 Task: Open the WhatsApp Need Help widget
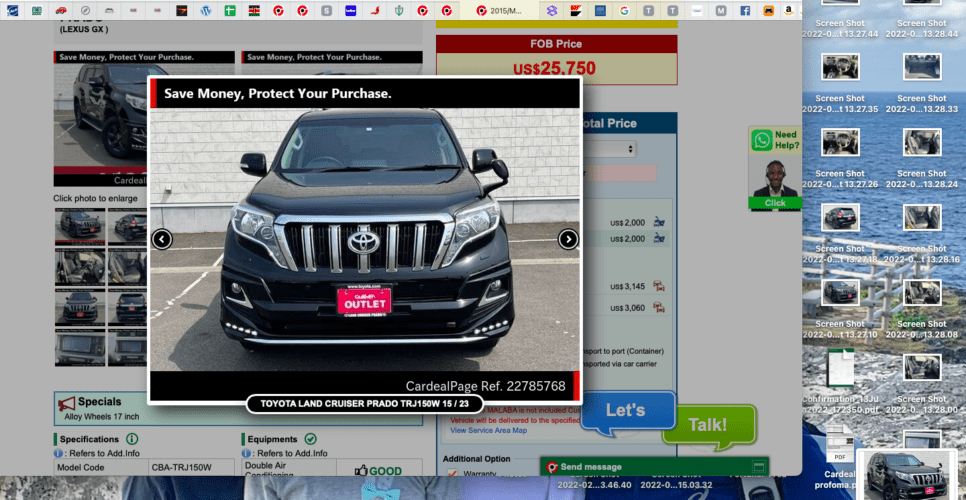point(775,167)
